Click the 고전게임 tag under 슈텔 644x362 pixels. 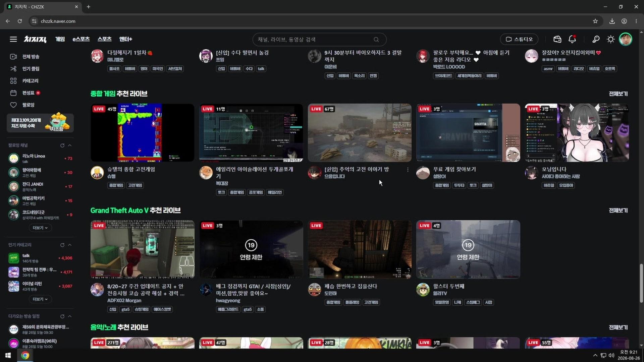135,185
